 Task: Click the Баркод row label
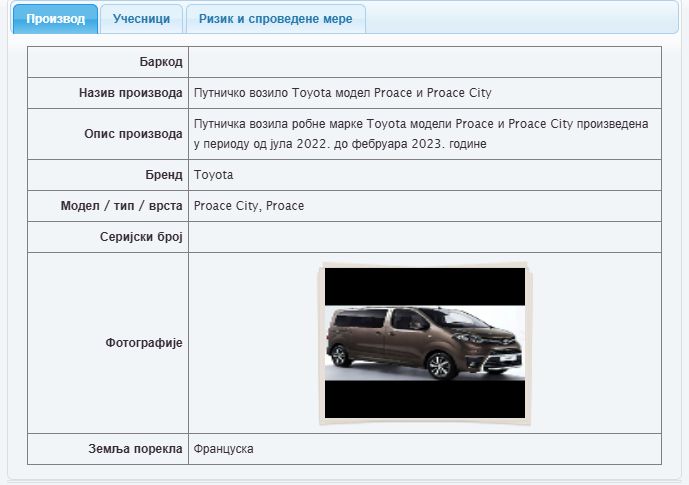160,62
